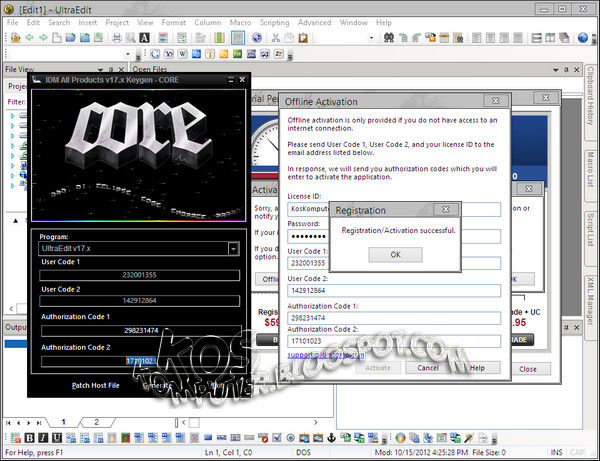Click the keygen Authorization Code 1 field

(141, 331)
